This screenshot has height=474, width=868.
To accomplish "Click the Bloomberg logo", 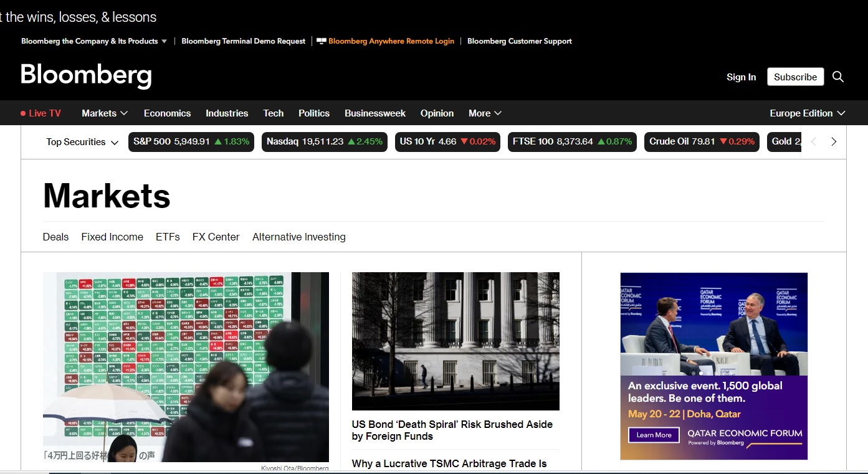I will click(86, 76).
